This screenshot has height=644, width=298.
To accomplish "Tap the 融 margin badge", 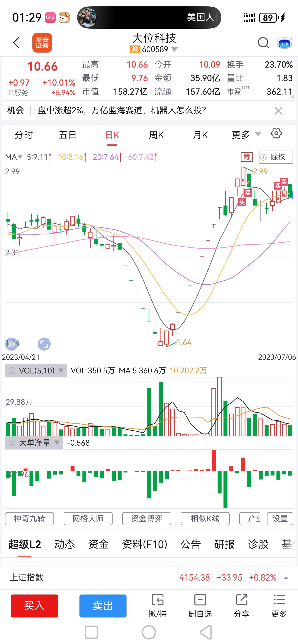I will pyautogui.click(x=135, y=49).
